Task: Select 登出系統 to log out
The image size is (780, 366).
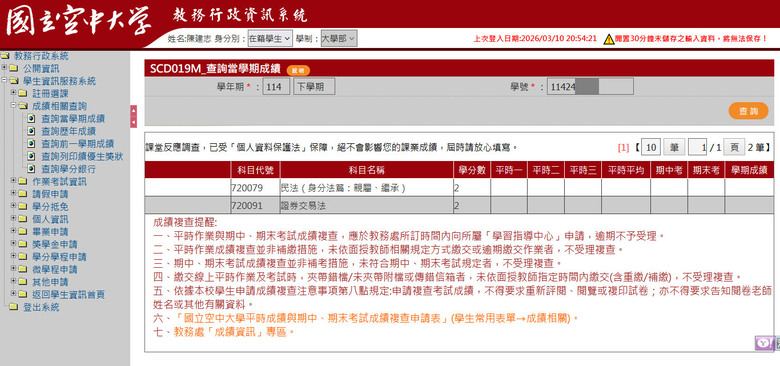Action: coord(41,307)
